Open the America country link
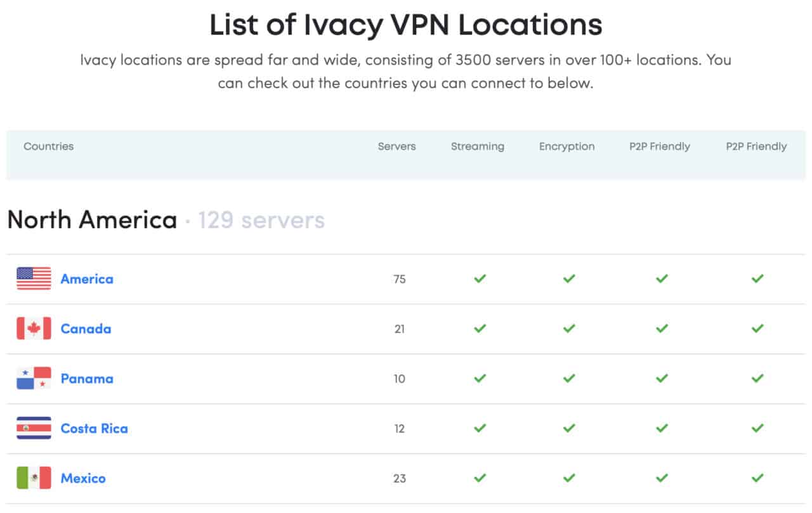The height and width of the screenshot is (513, 812). [x=87, y=279]
